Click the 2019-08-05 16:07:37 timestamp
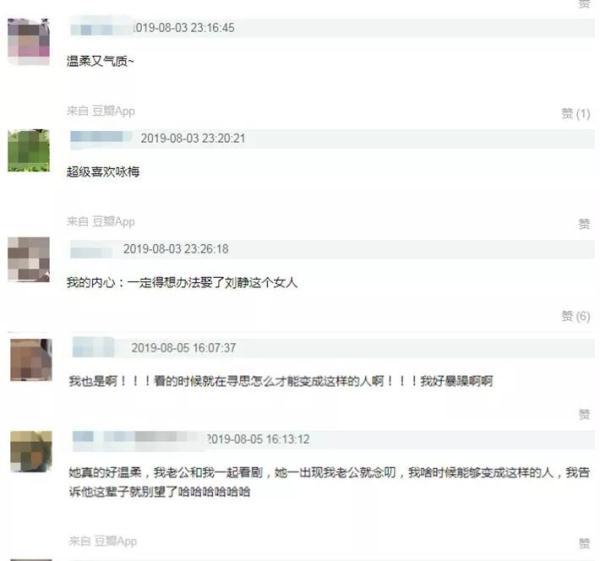Viewport: 600px width, 561px height. [x=184, y=348]
